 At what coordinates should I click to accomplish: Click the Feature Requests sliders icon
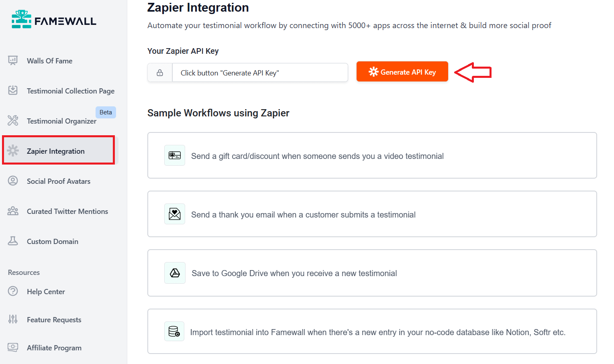(13, 319)
